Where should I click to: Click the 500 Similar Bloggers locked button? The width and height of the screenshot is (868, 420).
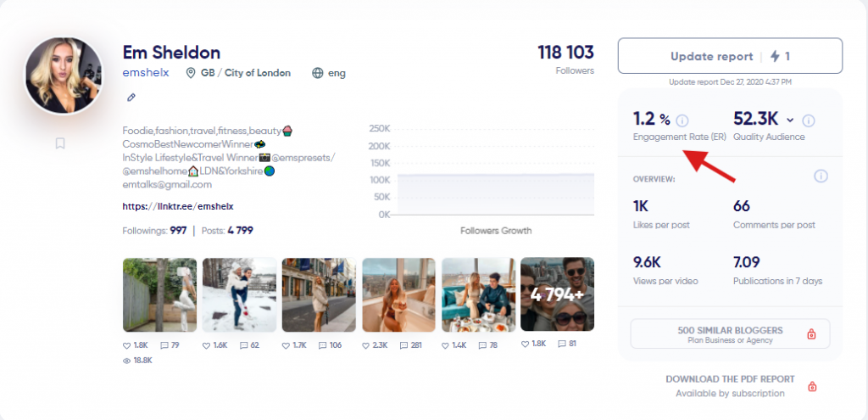point(730,333)
